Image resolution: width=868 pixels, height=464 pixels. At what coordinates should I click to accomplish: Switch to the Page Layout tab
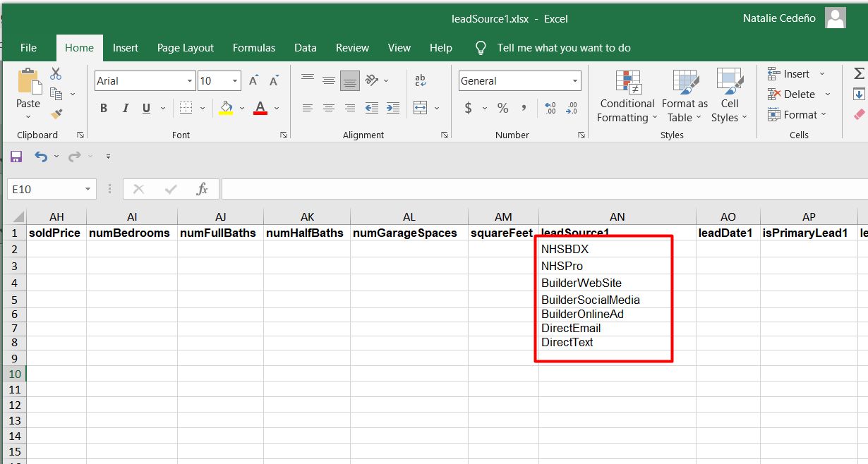coord(185,48)
